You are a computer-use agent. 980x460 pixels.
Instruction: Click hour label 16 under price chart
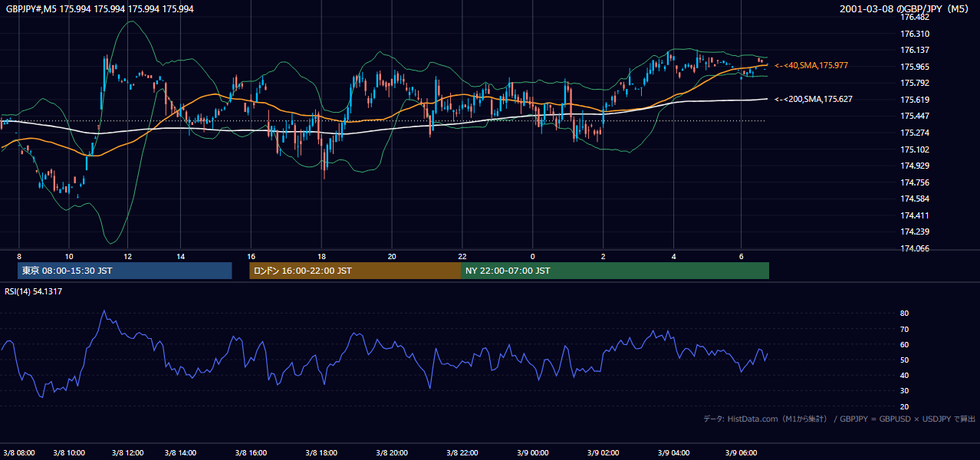[x=252, y=256]
